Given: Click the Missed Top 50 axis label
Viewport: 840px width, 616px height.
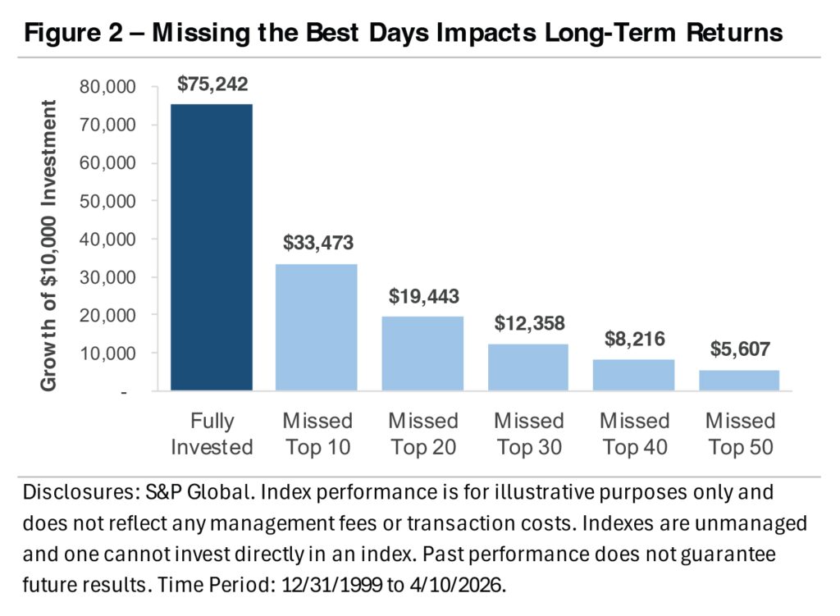Looking at the screenshot, I should point(739,434).
